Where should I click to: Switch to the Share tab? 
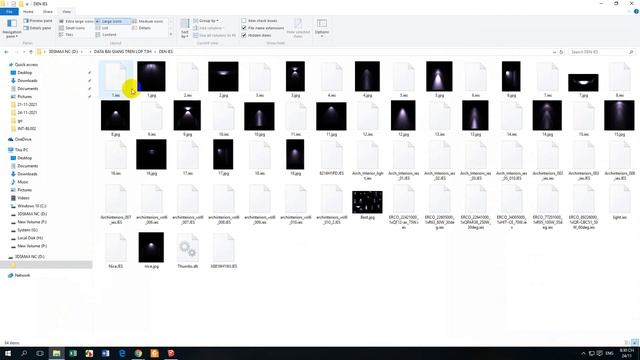pyautogui.click(x=48, y=12)
